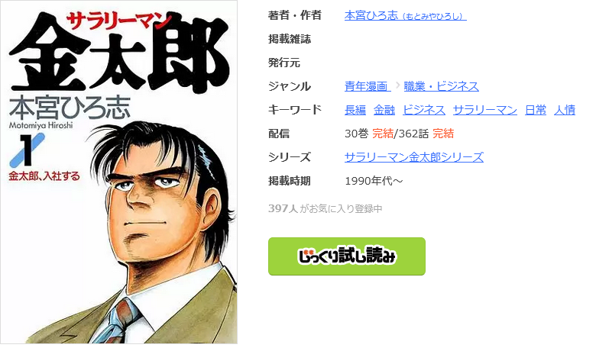Open the 人情 keyword link

click(x=565, y=110)
